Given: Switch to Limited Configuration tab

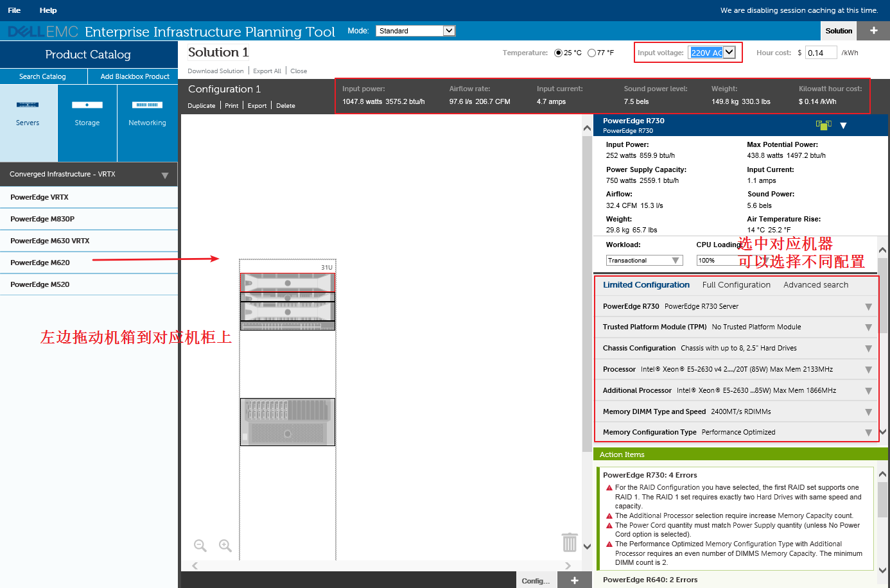Looking at the screenshot, I should (646, 284).
